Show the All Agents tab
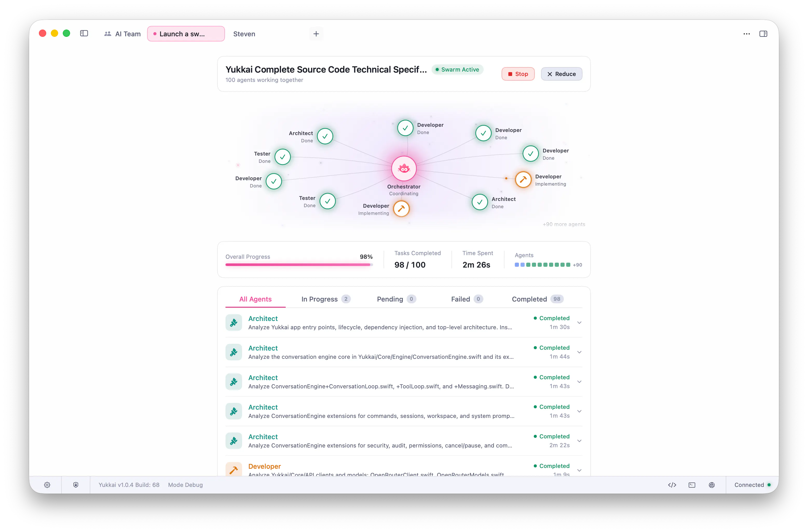The image size is (808, 532). pyautogui.click(x=255, y=299)
